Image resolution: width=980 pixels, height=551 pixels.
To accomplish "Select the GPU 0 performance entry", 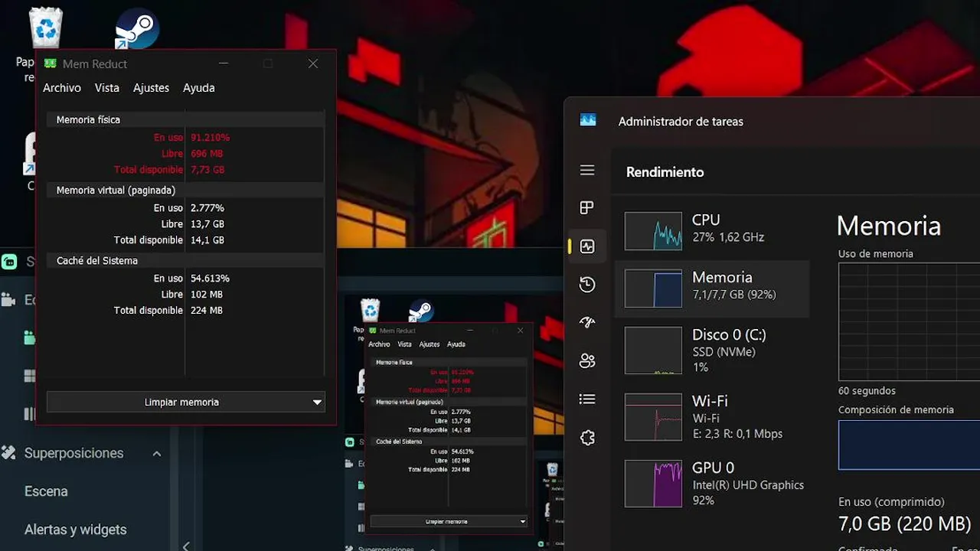I will tap(712, 484).
